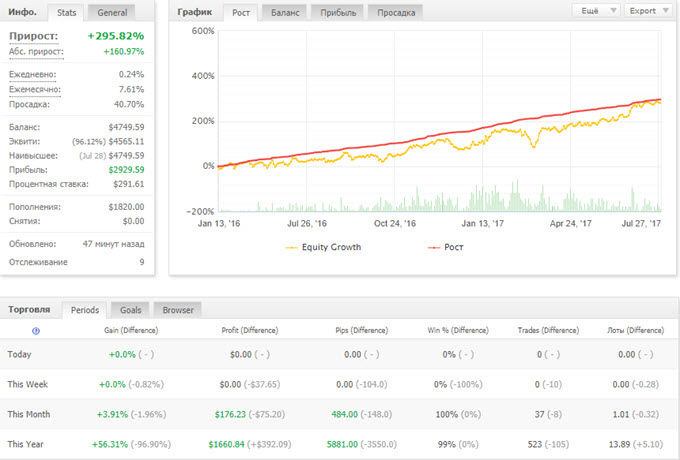680x460 pixels.
Task: Click the 400% y-axis label
Action: tap(203, 76)
